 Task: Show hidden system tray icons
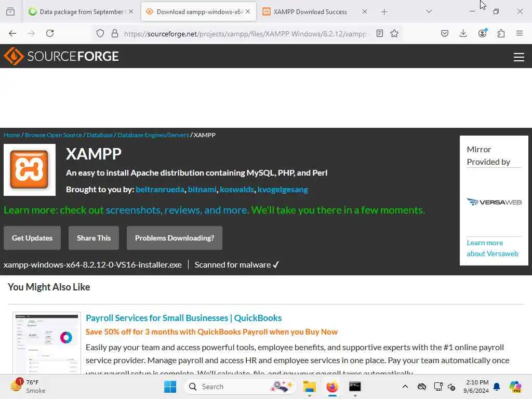click(x=405, y=387)
